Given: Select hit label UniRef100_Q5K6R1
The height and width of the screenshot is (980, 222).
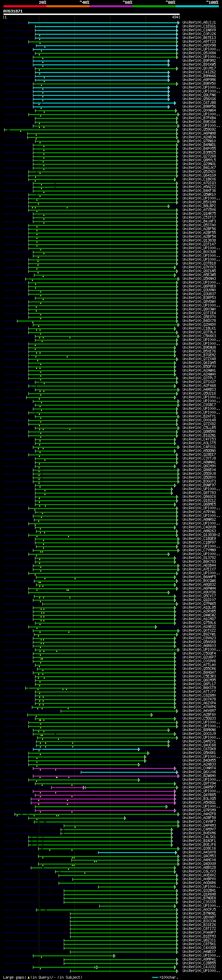Looking at the screenshot, I should tap(199, 753).
